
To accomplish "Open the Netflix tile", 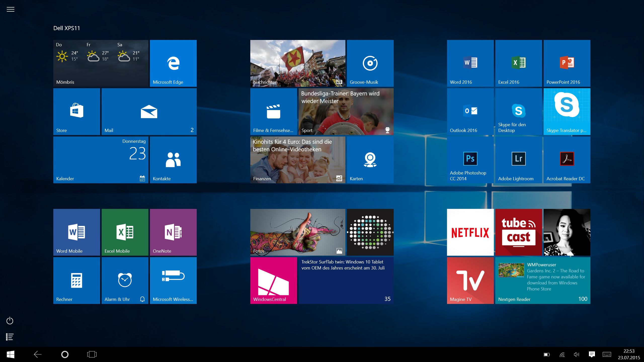I will click(x=470, y=232).
